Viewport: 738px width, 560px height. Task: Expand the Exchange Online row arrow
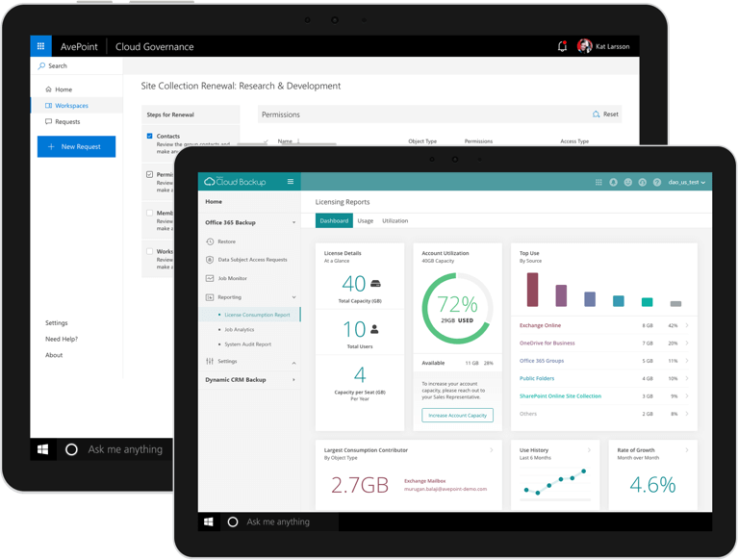pyautogui.click(x=687, y=325)
